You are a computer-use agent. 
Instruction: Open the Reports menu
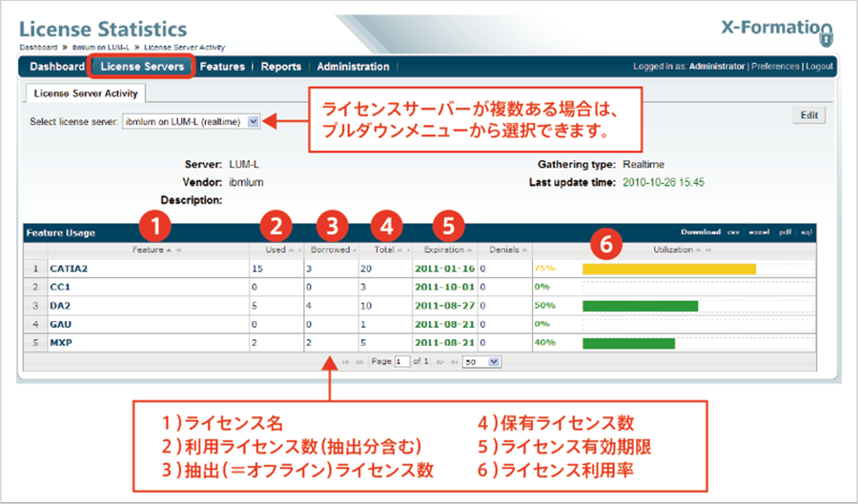click(280, 67)
